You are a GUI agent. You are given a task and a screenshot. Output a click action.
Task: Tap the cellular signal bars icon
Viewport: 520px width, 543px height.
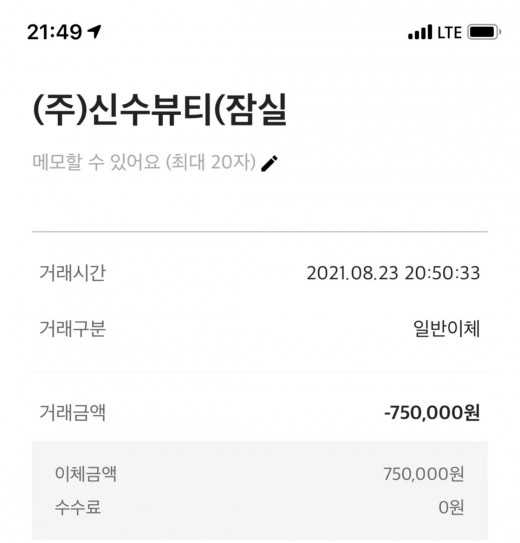pos(420,32)
